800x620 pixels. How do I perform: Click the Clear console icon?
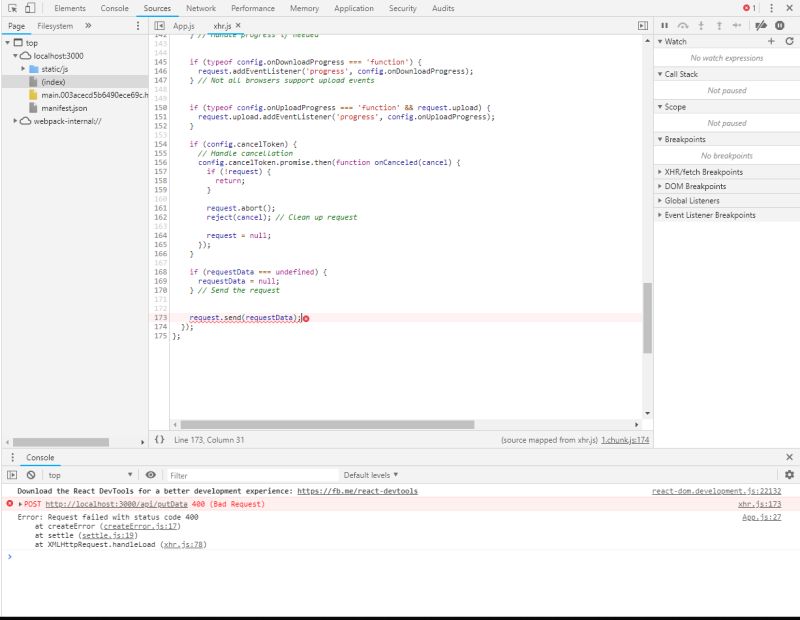(30, 474)
